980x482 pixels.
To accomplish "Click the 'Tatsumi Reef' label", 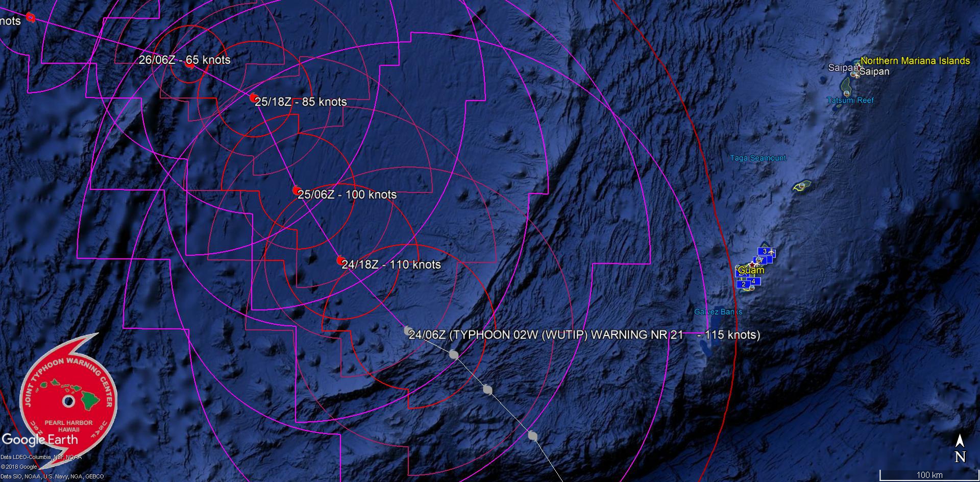I will (850, 101).
